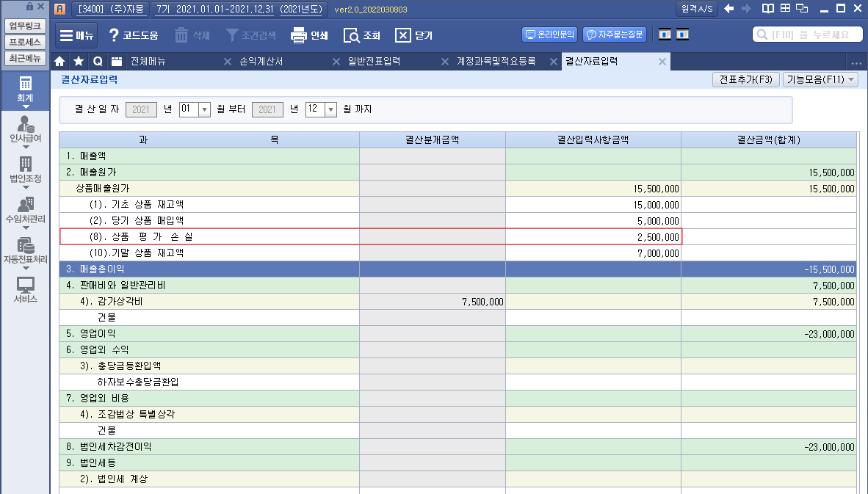The width and height of the screenshot is (868, 494).
Task: Open the 메뉴 hamburger menu
Action: [x=76, y=35]
